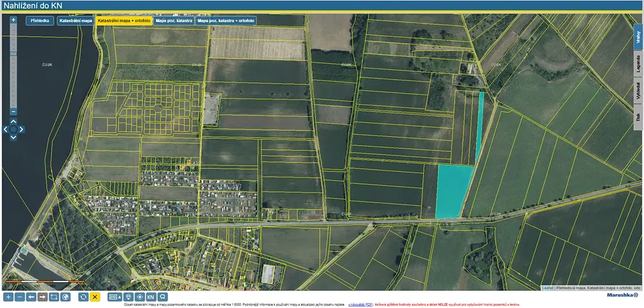Switch to Katastrální mapa layer
644x308 pixels.
click(75, 21)
